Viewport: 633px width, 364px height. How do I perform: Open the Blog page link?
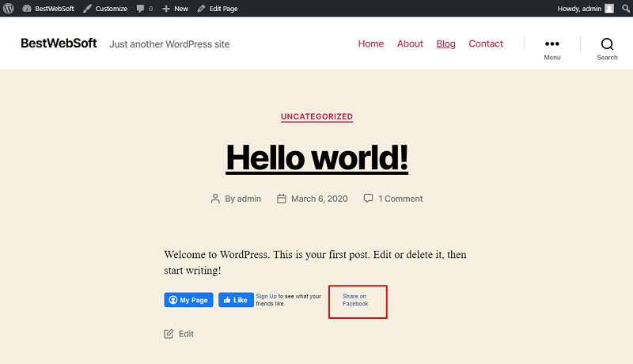click(x=445, y=44)
